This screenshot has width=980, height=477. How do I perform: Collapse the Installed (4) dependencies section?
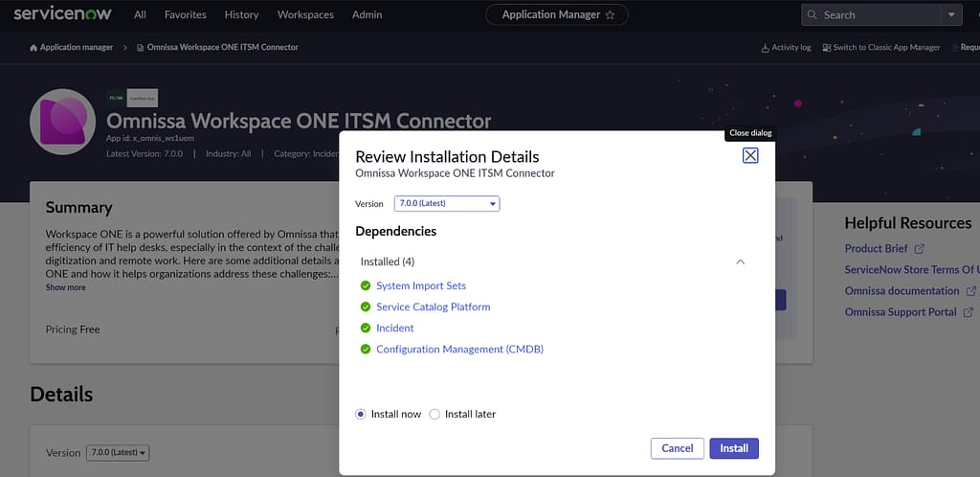[740, 261]
